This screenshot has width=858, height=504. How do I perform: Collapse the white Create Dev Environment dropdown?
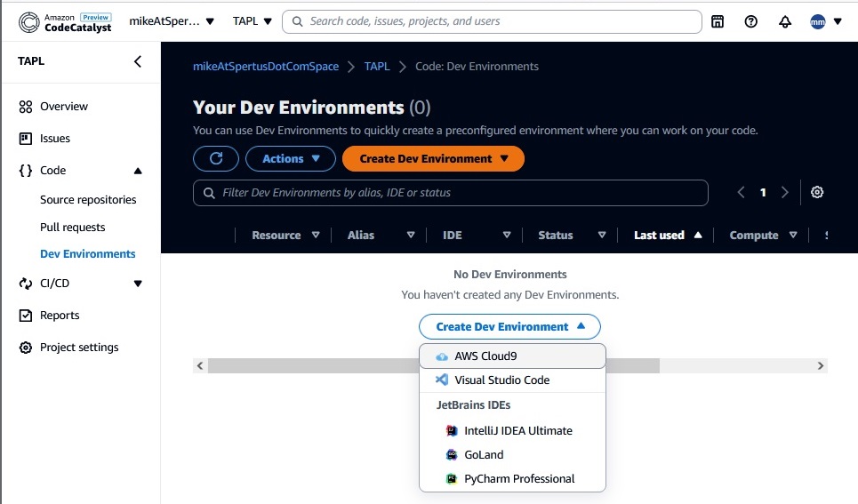point(510,327)
